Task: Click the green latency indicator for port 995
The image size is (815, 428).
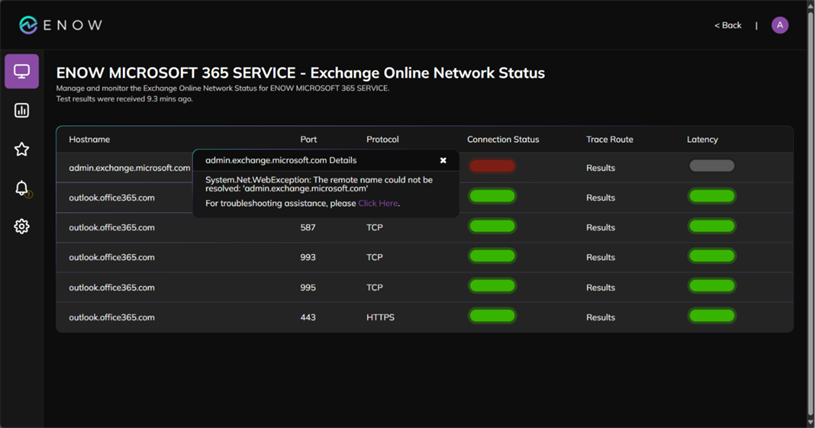Action: pyautogui.click(x=712, y=286)
